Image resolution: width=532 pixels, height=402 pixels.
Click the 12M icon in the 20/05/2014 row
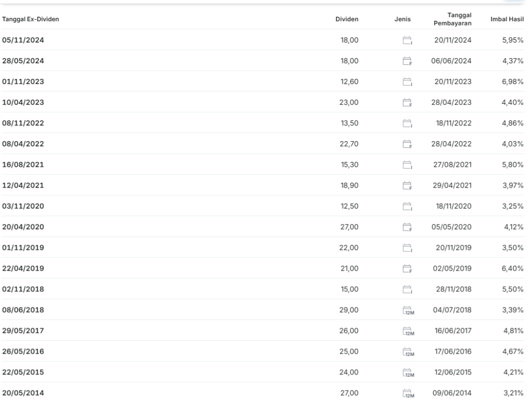coord(408,393)
